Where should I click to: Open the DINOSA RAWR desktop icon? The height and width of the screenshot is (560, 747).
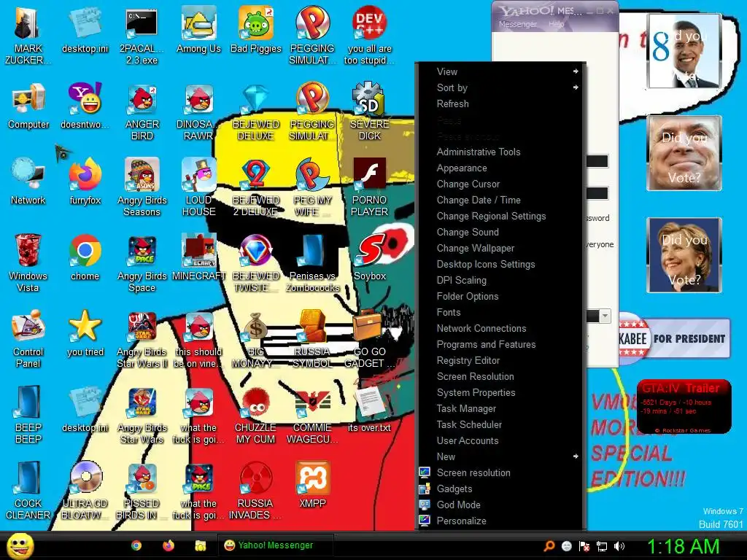click(x=198, y=112)
